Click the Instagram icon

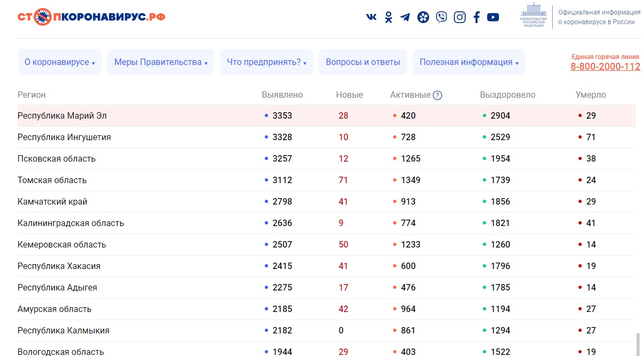[460, 17]
